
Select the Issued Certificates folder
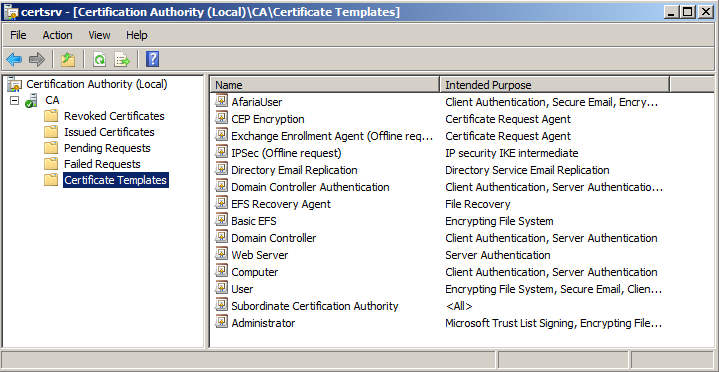tap(109, 132)
